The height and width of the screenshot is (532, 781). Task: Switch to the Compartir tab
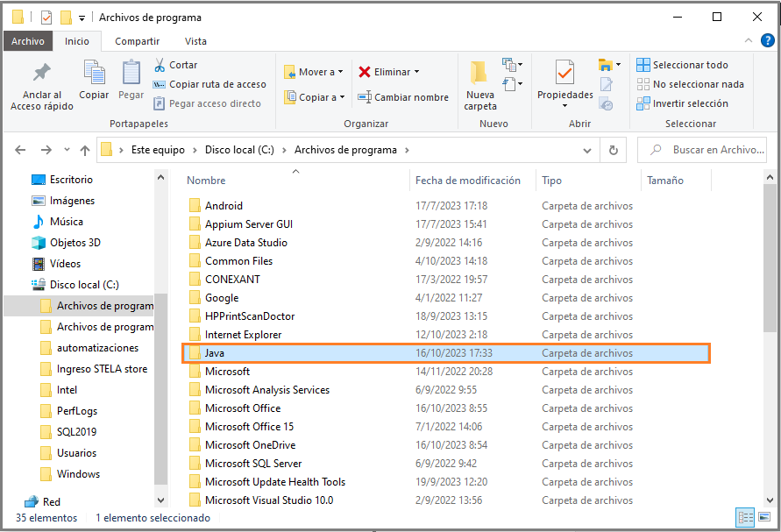[137, 41]
